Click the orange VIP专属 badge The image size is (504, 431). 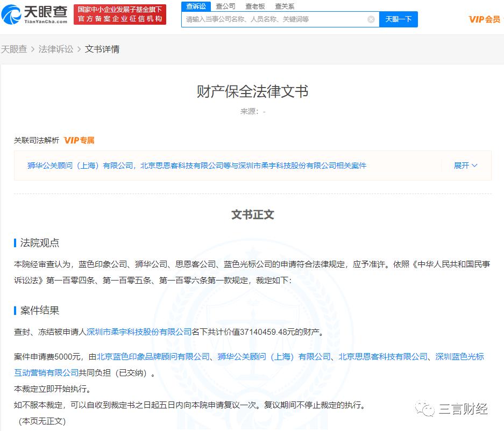pyautogui.click(x=80, y=140)
